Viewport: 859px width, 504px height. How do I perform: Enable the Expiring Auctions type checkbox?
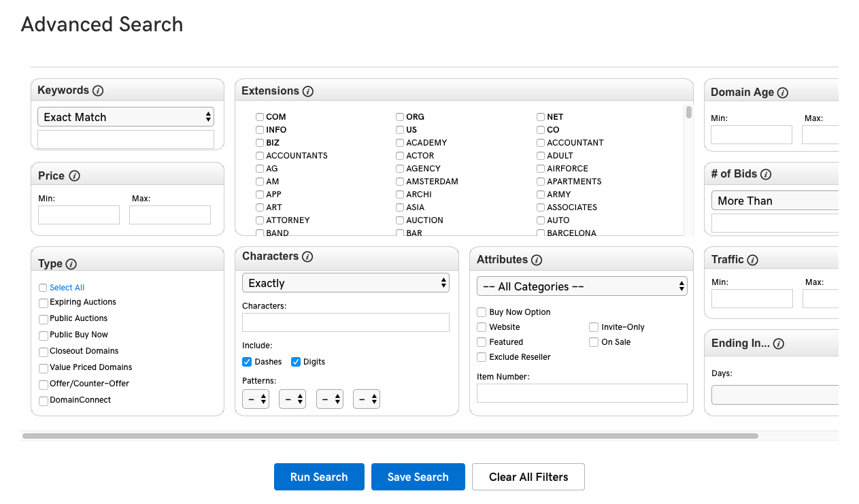[x=44, y=303]
